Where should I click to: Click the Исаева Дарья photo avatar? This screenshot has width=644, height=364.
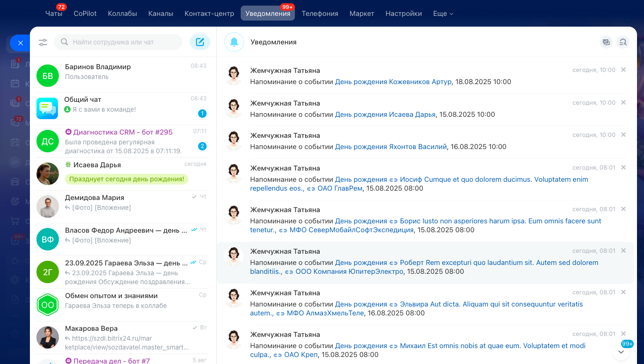click(x=48, y=174)
